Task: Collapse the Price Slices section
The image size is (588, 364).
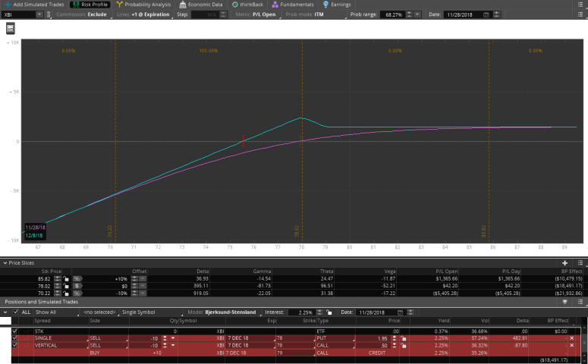Action: [x=5, y=263]
